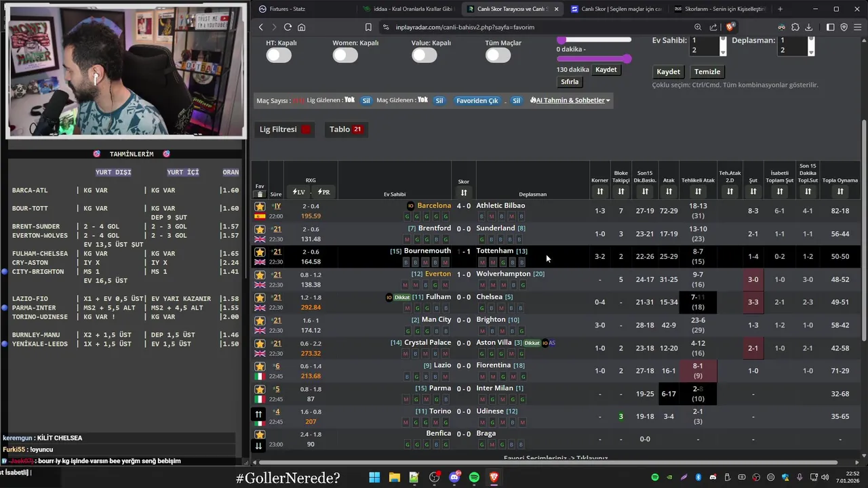Open Spotify from the taskbar
Viewport: 868px width, 488px height.
474,477
